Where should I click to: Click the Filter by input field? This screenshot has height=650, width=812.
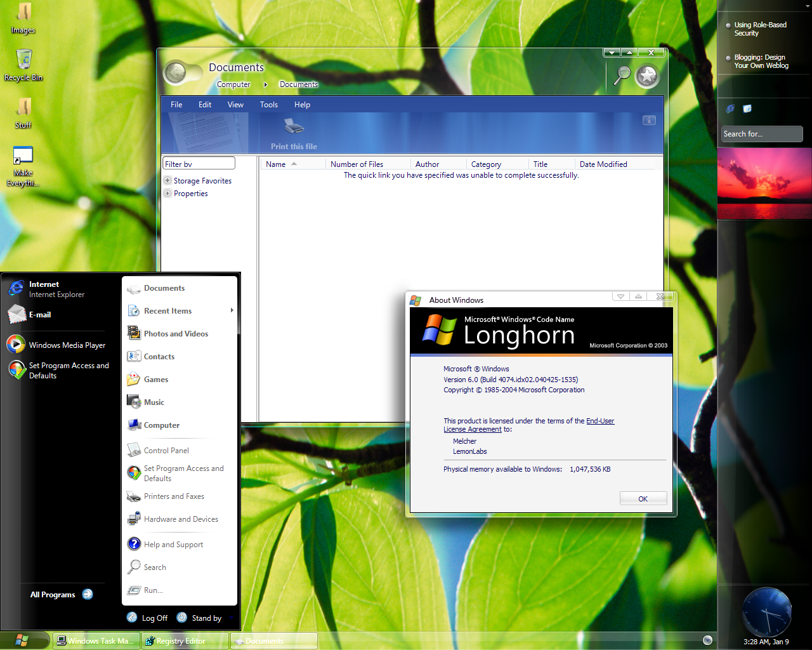(x=199, y=164)
